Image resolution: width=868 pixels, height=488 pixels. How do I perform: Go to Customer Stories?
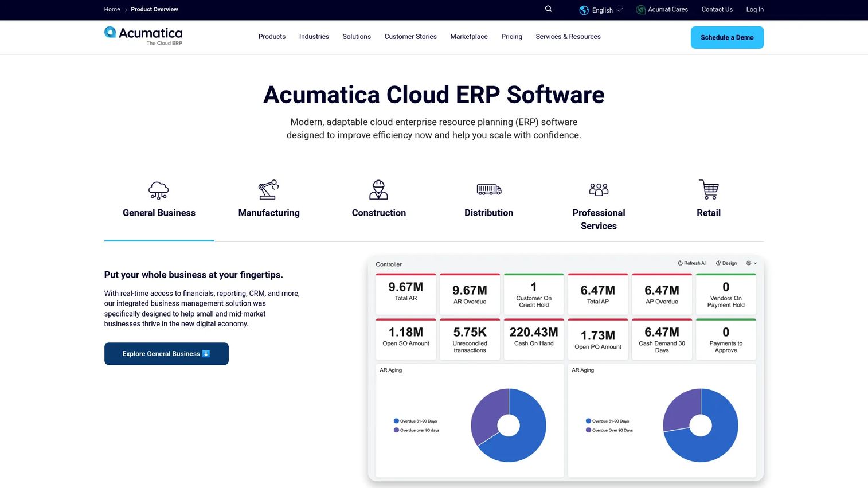(x=410, y=37)
